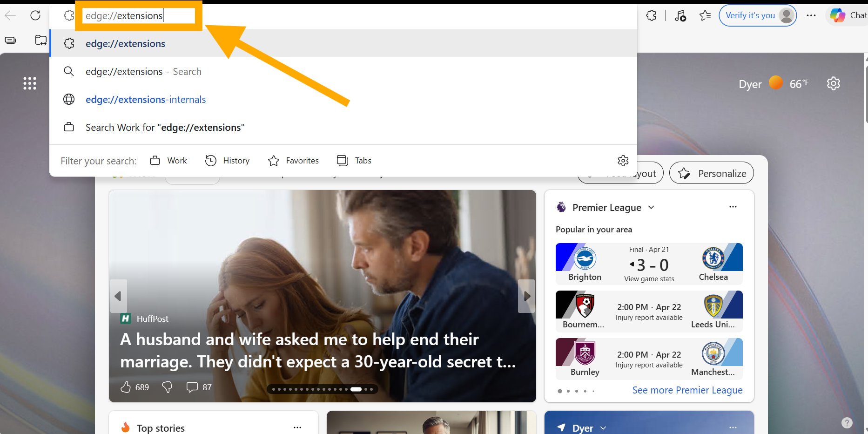868x434 pixels.
Task: Click the Burnley team crest
Action: 585,353
